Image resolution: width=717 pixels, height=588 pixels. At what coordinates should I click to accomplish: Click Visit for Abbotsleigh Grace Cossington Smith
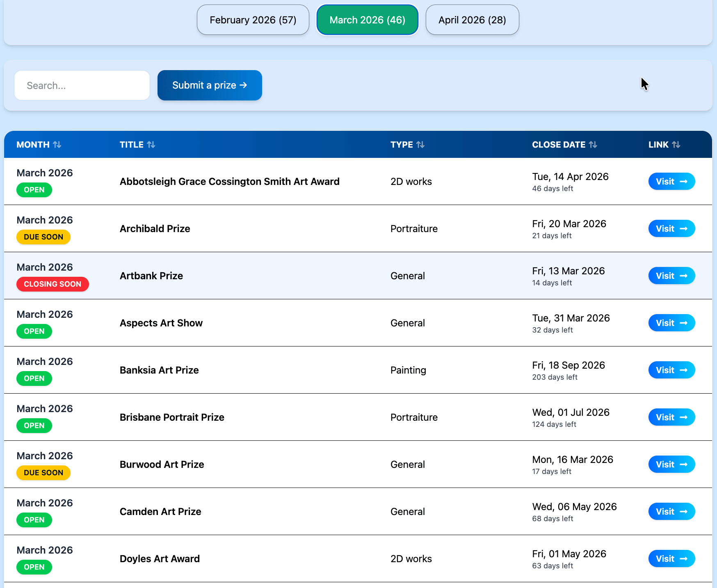(x=671, y=182)
